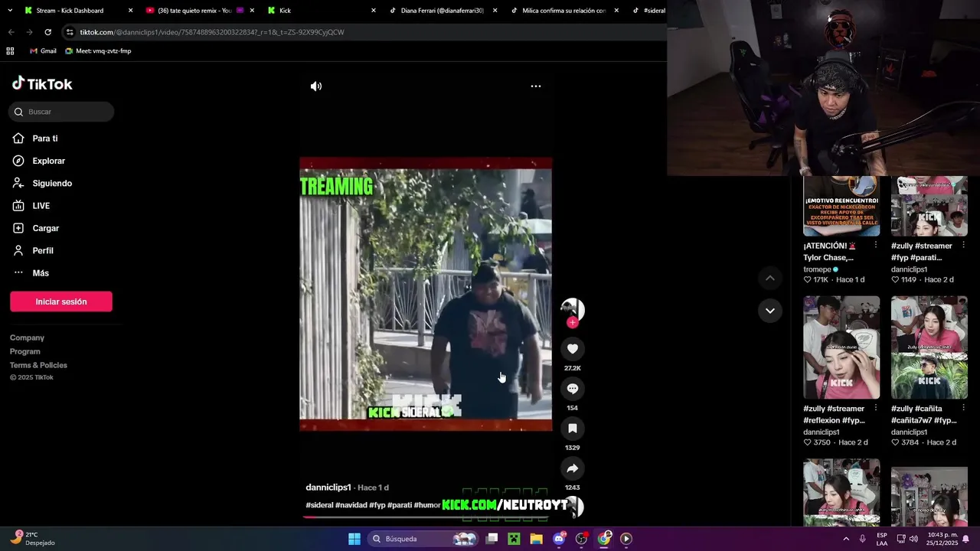Focus the Buscar search field

point(61,112)
